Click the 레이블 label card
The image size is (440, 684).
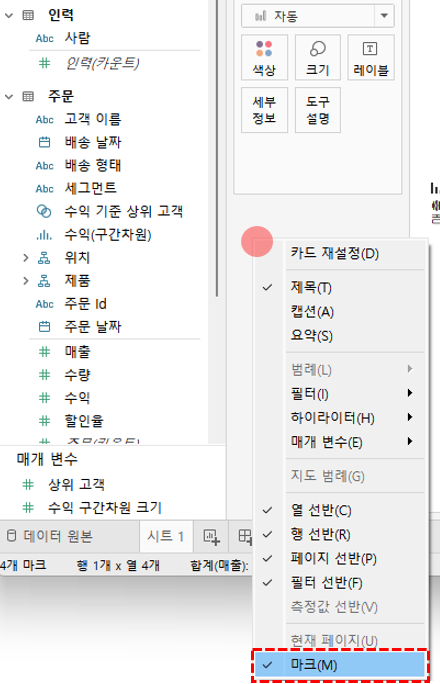tap(371, 58)
